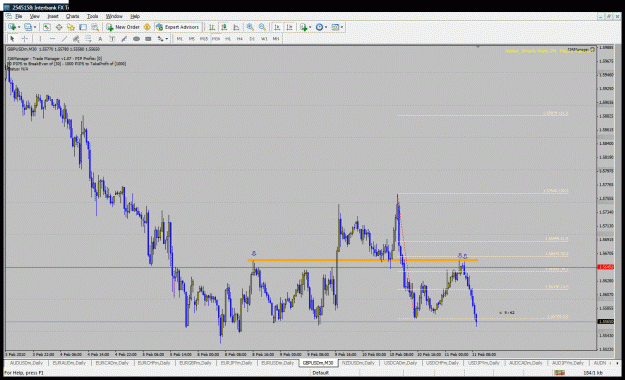The width and height of the screenshot is (625, 380).
Task: Click the Default profile status entry
Action: click(x=320, y=373)
